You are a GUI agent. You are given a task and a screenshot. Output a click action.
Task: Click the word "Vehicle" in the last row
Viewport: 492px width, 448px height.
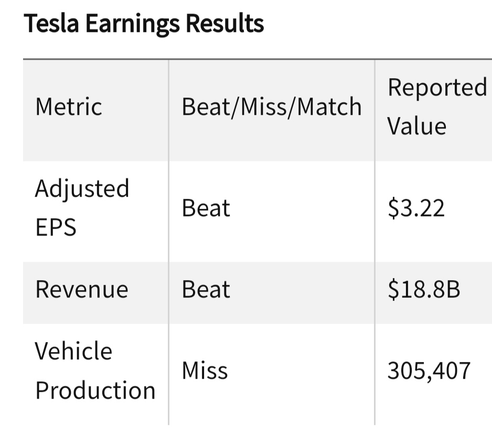coord(73,351)
